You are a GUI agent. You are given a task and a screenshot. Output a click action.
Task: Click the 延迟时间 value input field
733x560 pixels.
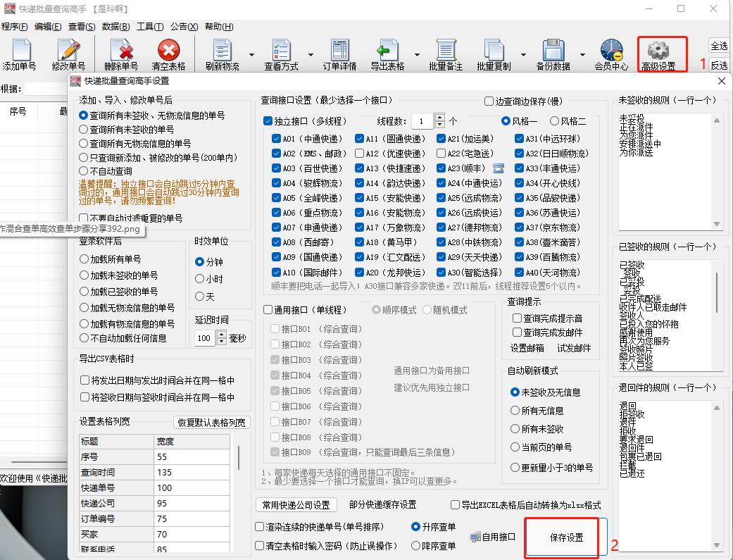pos(206,338)
